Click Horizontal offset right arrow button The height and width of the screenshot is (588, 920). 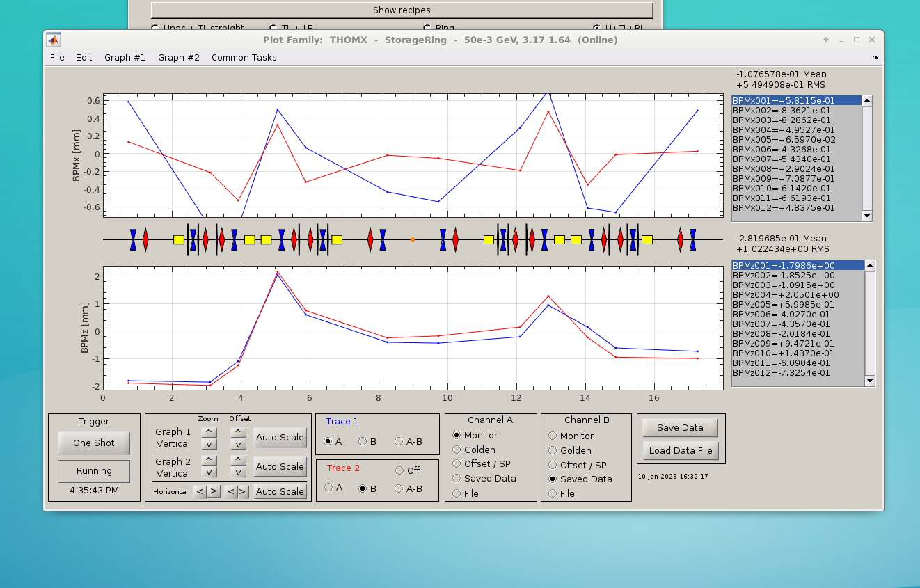pyautogui.click(x=243, y=491)
